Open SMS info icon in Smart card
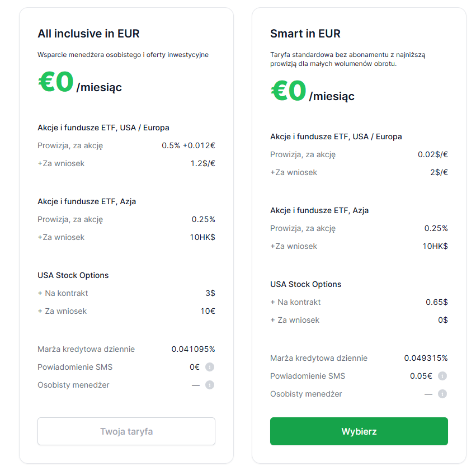Viewport: 476px width, 471px height. point(442,376)
